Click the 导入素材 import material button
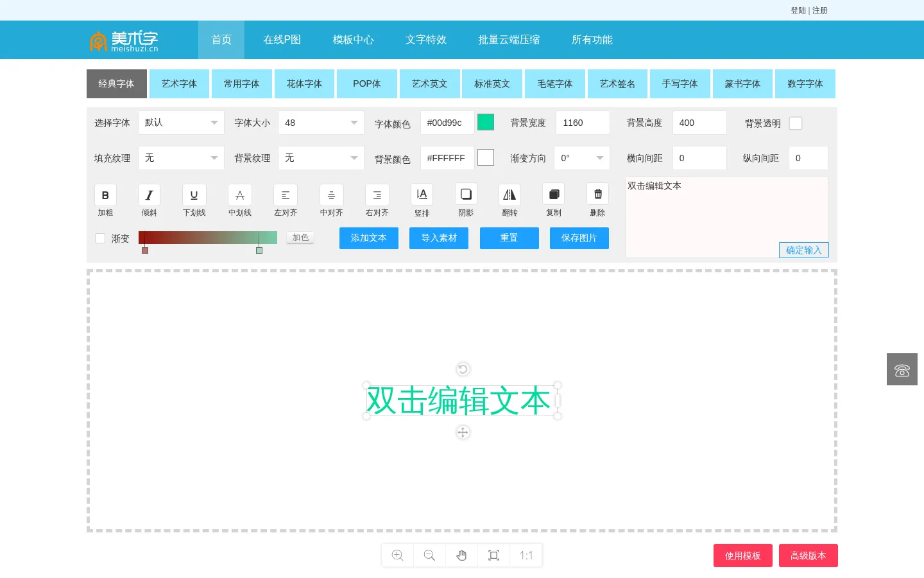This screenshot has height=578, width=924. tap(439, 238)
